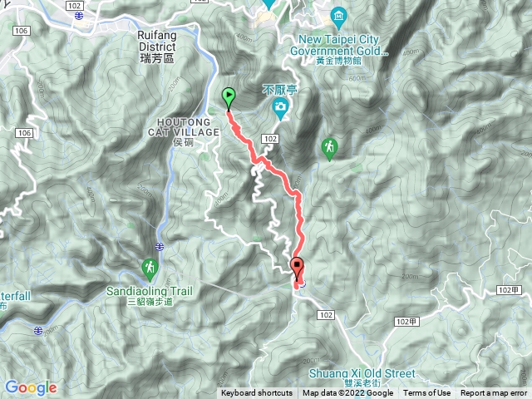The image size is (532, 399).
Task: Click Report a map error
Action: point(494,393)
